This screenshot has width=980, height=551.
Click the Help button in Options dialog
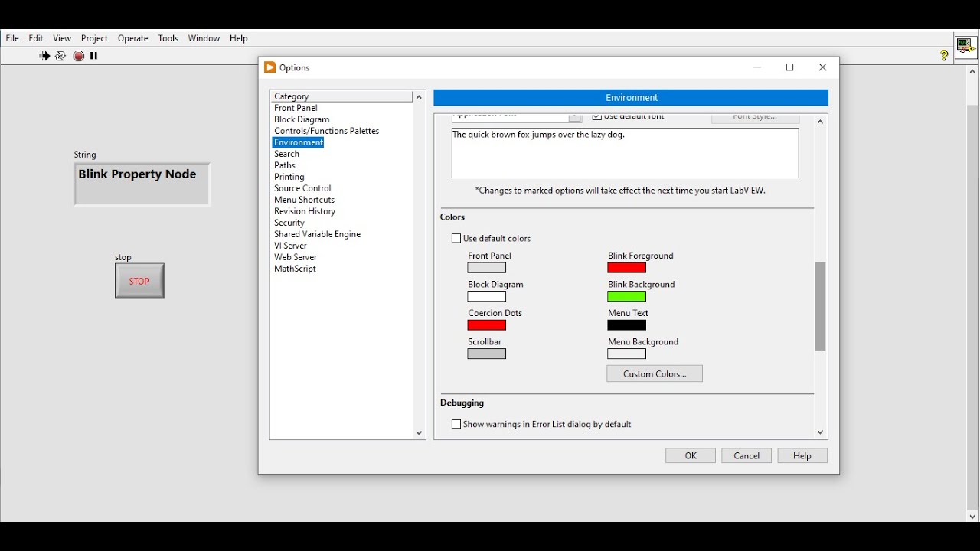point(802,456)
